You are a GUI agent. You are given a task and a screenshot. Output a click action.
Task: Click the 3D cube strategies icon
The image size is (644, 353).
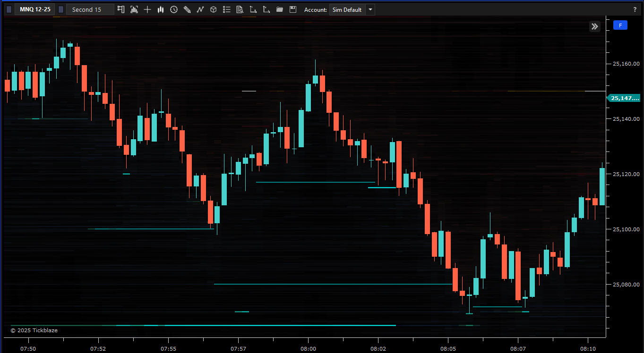(x=214, y=9)
